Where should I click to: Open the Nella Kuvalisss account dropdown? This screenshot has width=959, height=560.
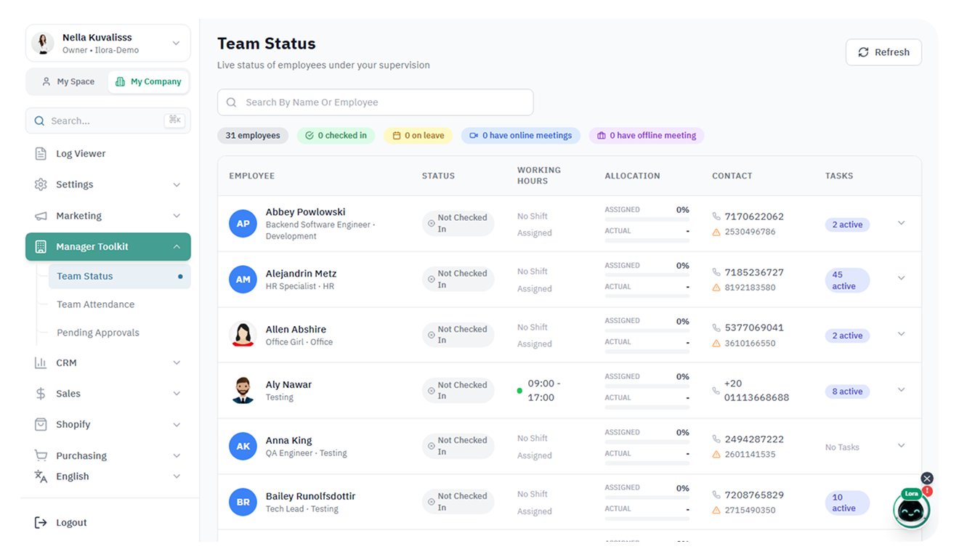click(176, 43)
